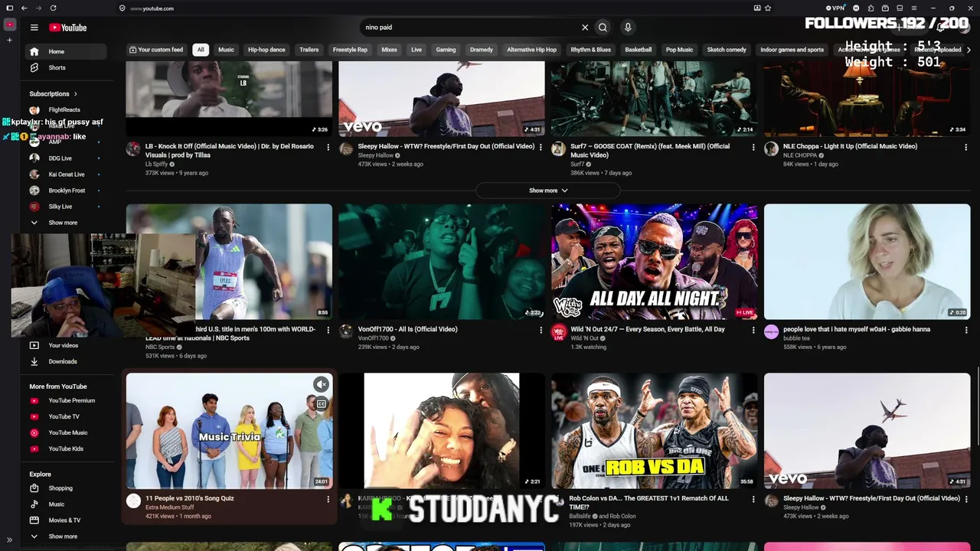Open Your custom feed
This screenshot has height=551, width=980.
coord(156,50)
